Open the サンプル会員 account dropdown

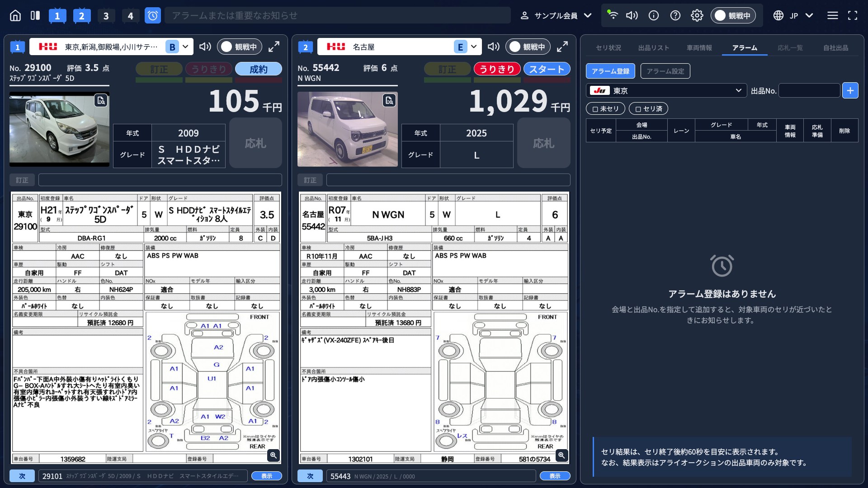(556, 15)
